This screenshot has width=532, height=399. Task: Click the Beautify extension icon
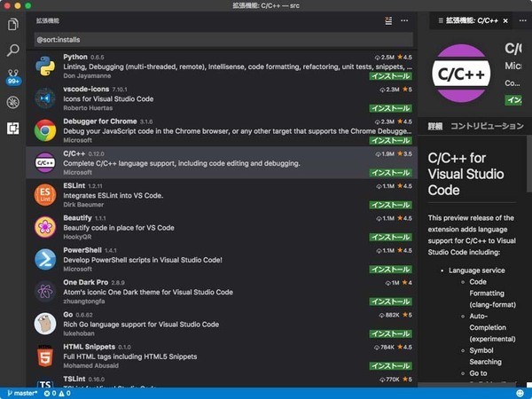(45, 227)
